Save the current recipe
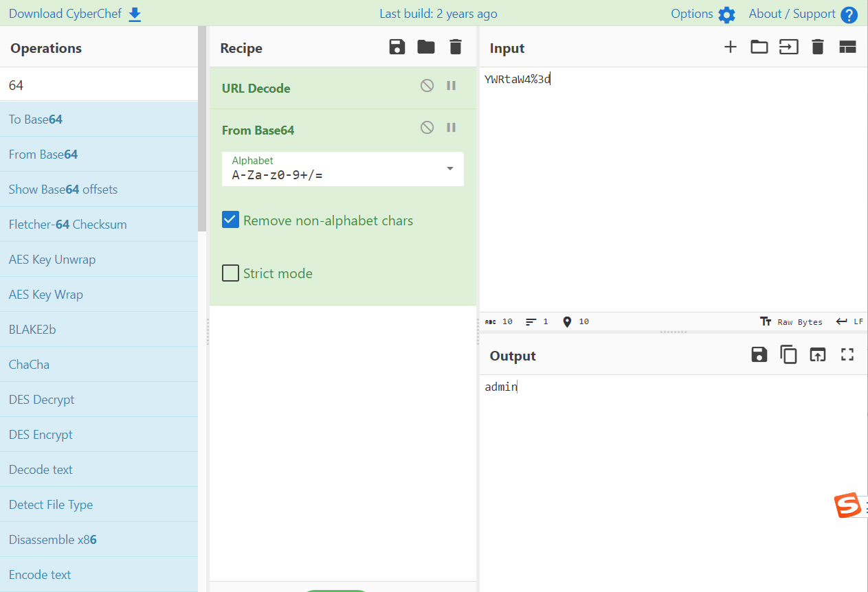Image resolution: width=868 pixels, height=592 pixels. 397,47
